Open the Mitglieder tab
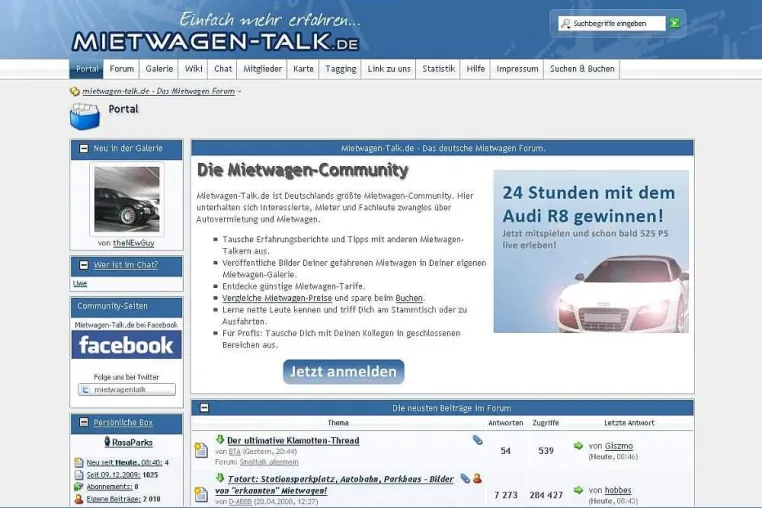Image resolution: width=762 pixels, height=508 pixels. point(262,69)
